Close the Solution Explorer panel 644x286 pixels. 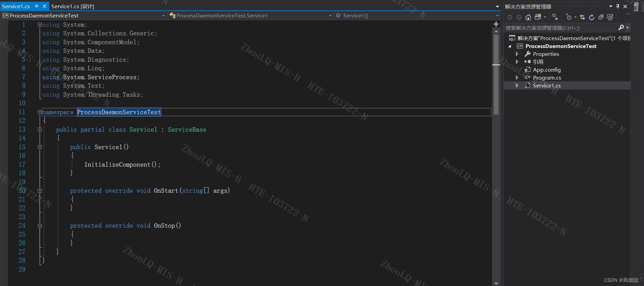[625, 6]
